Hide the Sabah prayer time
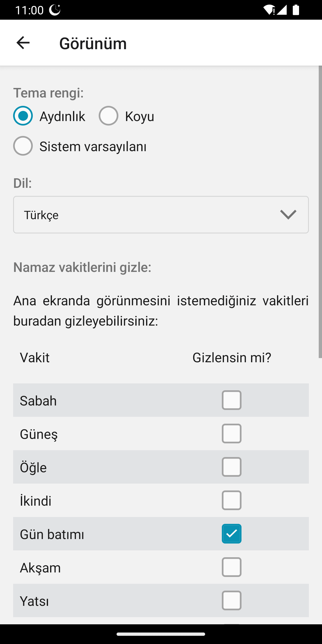Screen dimensions: 322x644 pyautogui.click(x=231, y=400)
